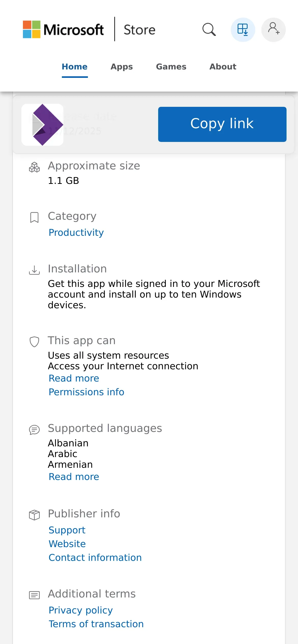Open the app downloads icon

click(x=243, y=30)
